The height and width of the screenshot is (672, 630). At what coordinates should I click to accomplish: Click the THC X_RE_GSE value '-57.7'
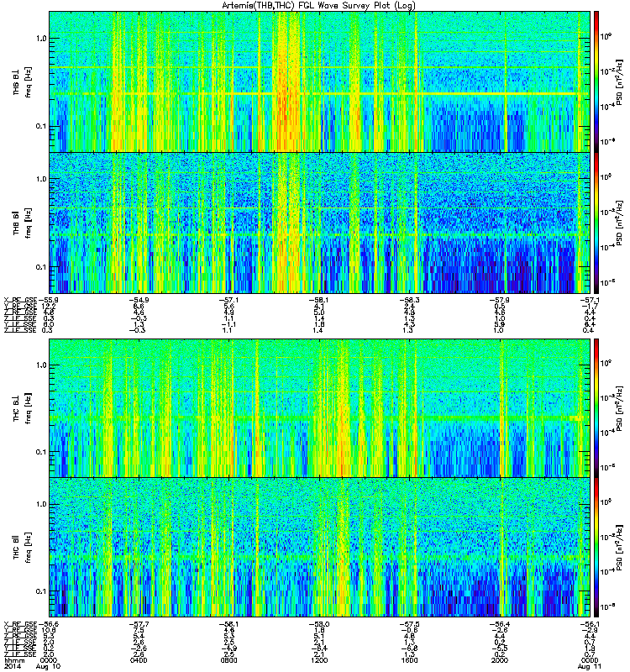pyautogui.click(x=139, y=624)
